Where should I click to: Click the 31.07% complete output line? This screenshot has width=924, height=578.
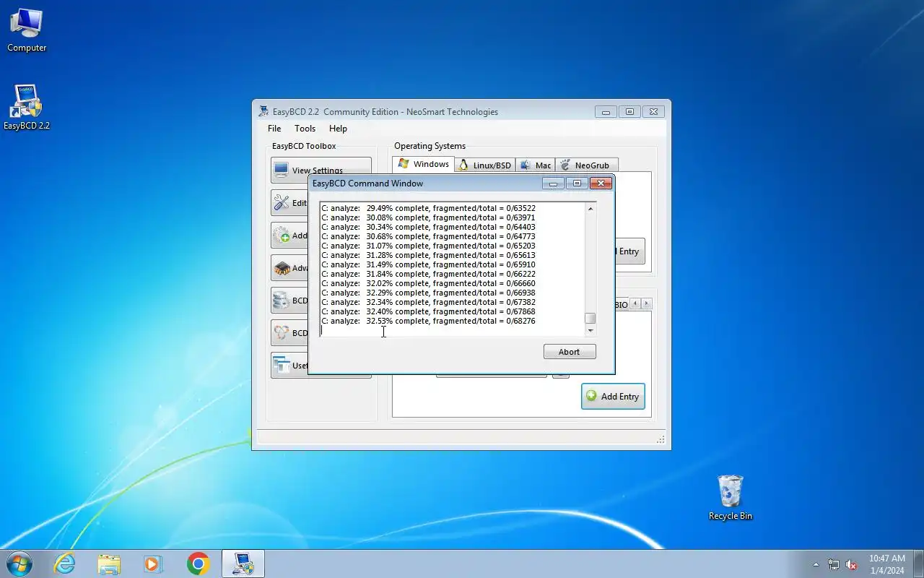[x=428, y=246]
